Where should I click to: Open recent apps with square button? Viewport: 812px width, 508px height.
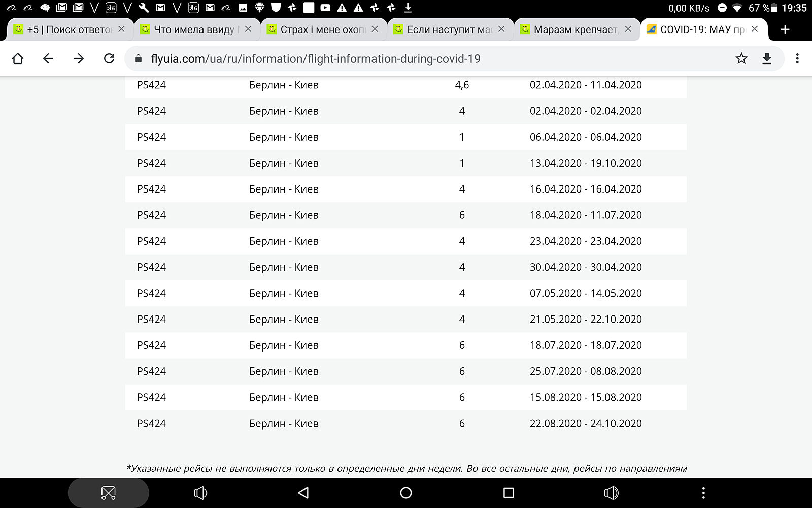509,493
